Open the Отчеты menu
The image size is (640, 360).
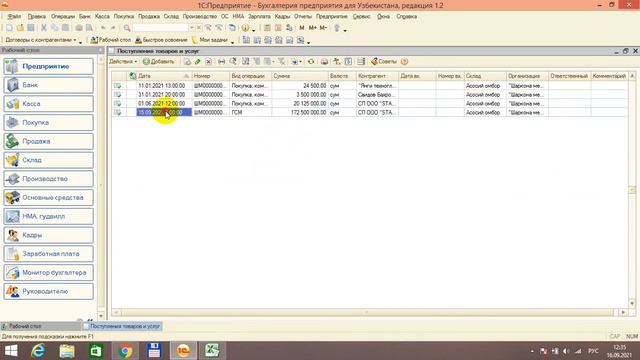point(303,16)
